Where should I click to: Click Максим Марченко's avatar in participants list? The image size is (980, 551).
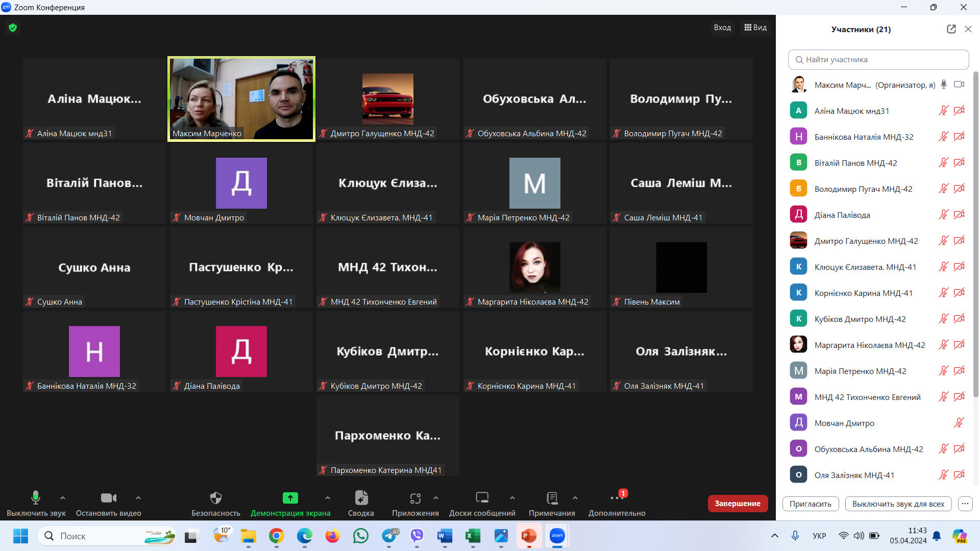[x=798, y=85]
